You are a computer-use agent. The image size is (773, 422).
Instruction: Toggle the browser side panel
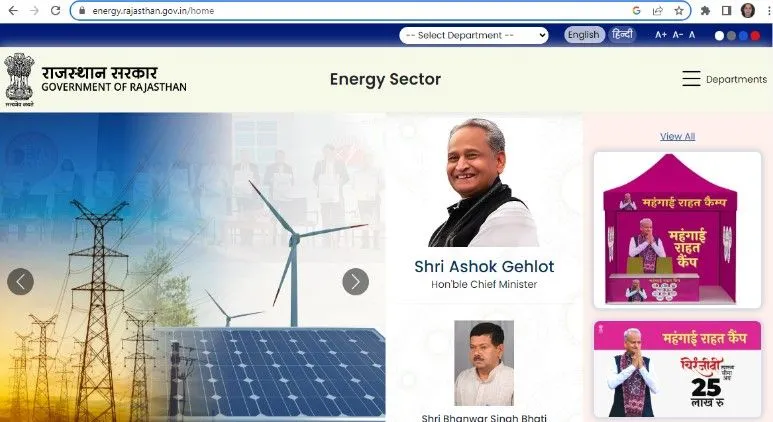tap(726, 10)
